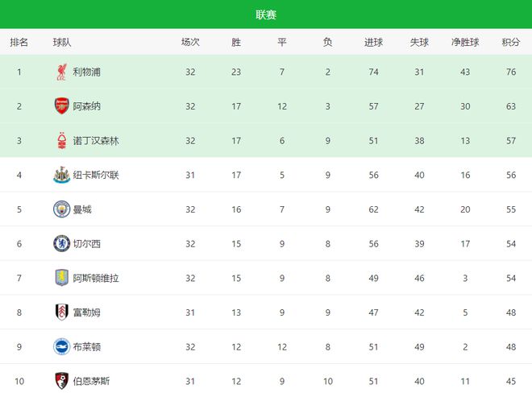Click the Liverpool club crest icon
532x397 pixels.
pos(62,72)
